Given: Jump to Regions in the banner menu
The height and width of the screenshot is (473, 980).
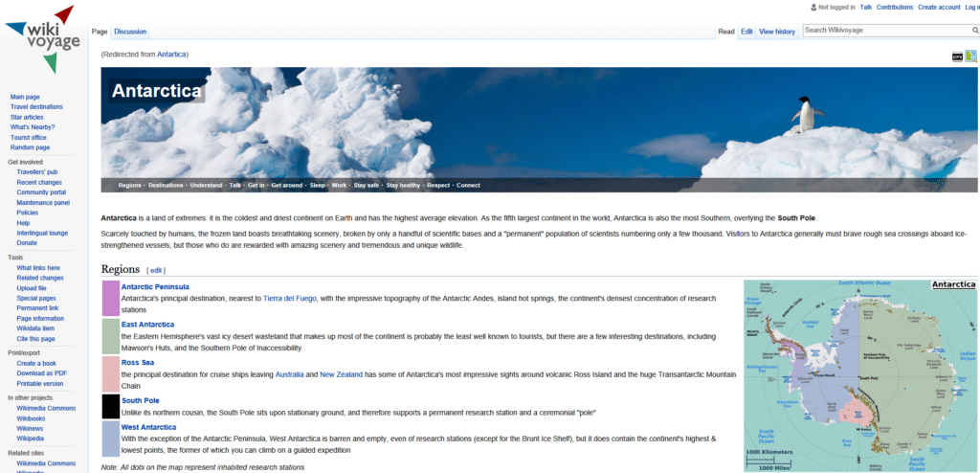Looking at the screenshot, I should (129, 185).
